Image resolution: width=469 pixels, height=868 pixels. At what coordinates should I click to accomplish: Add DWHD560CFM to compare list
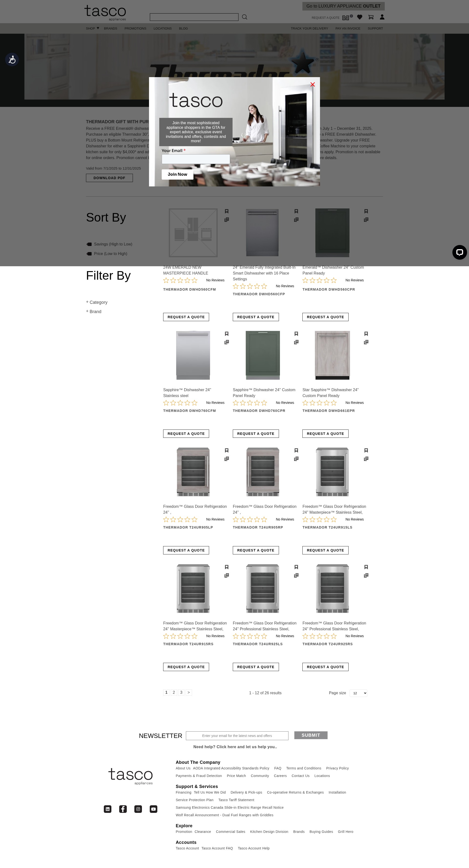click(x=227, y=220)
